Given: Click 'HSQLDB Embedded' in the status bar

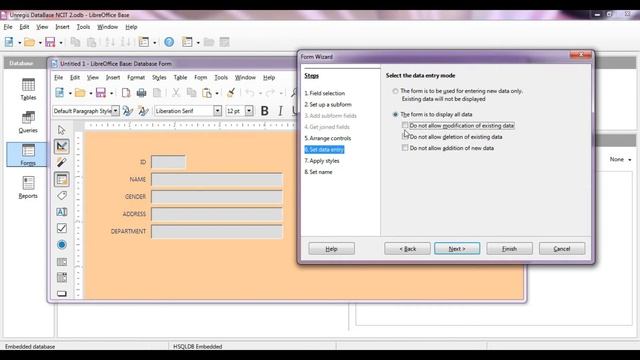Looking at the screenshot, I should pos(198,347).
